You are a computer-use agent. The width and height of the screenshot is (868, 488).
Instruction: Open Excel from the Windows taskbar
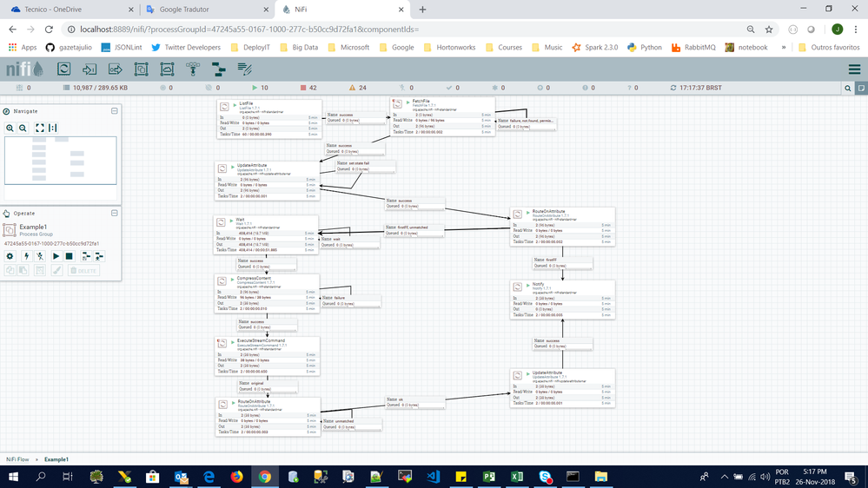point(516,477)
